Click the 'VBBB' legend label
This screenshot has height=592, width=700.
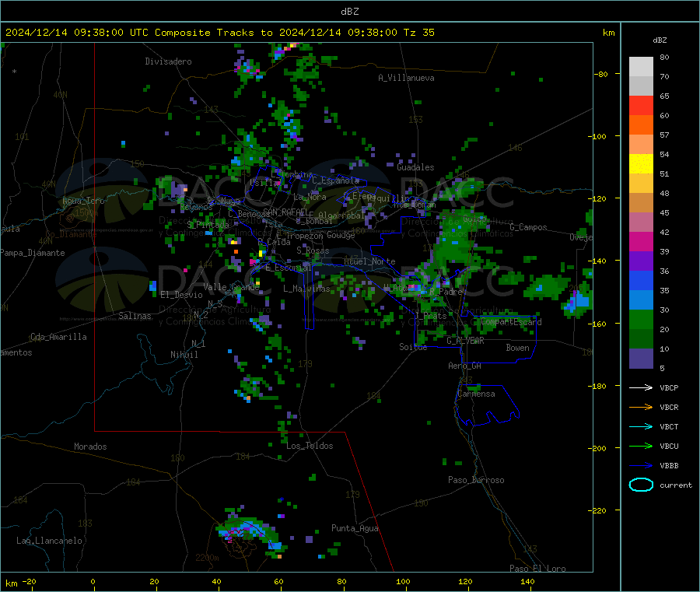669,465
